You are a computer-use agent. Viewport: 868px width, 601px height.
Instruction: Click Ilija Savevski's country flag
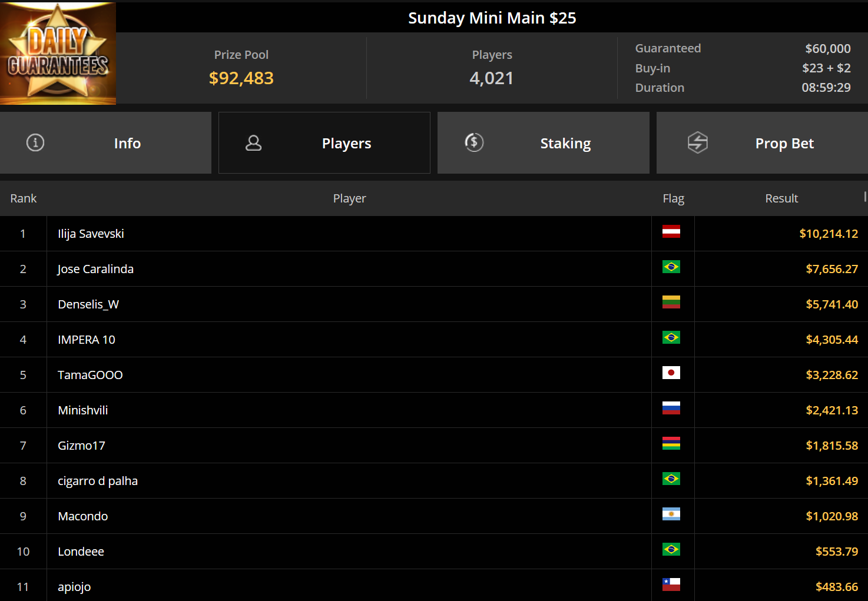click(x=671, y=231)
